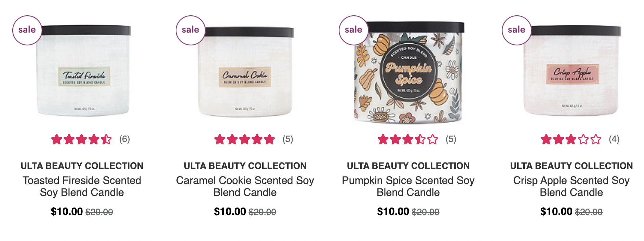Open the Pumpkin Spice candle product image
This screenshot has height=241, width=644.
(x=408, y=72)
